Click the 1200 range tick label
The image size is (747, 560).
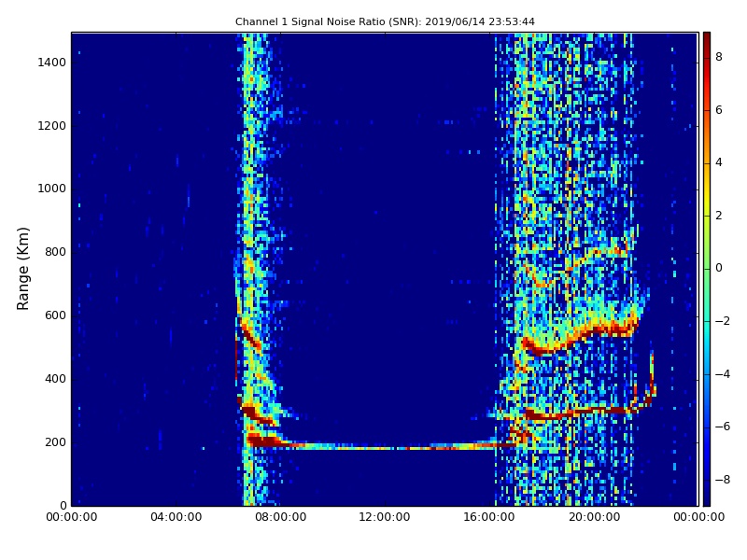[52, 126]
